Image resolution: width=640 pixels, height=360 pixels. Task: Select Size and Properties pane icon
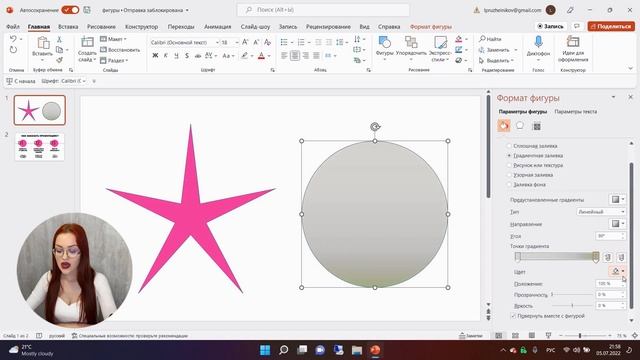pos(537,127)
